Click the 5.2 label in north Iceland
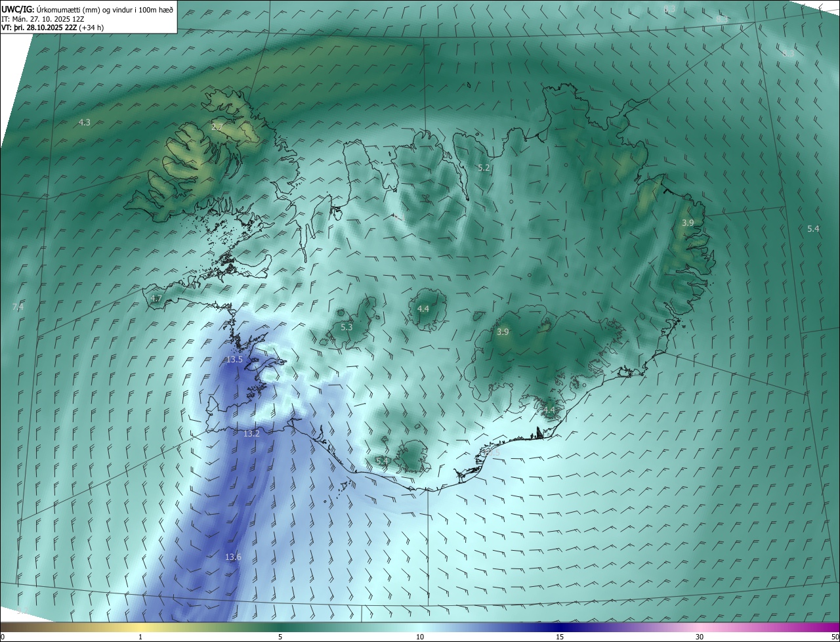 point(484,168)
